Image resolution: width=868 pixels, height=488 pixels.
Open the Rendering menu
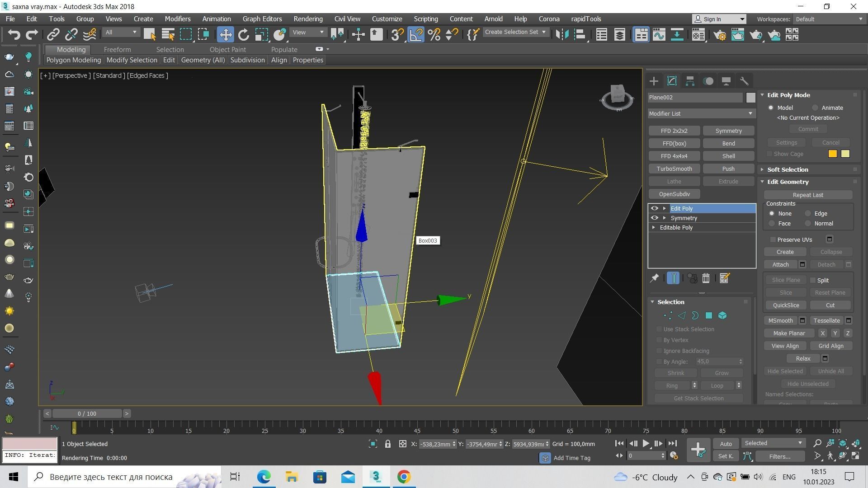pos(308,19)
